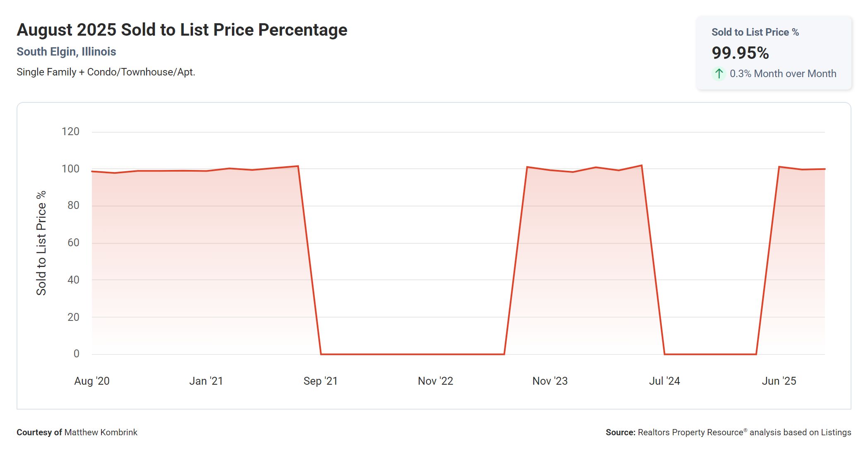
Task: Select the Jan '21 x-axis label
Action: [206, 381]
